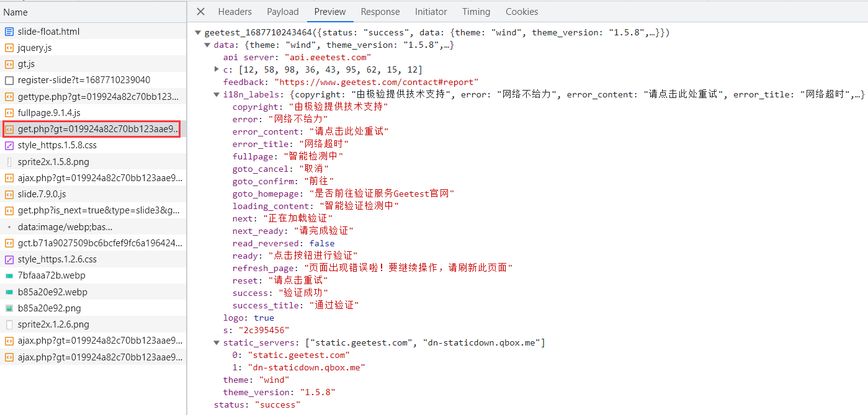Click the style_https.1.5.8.css stylesheet icon
Screen dimensions: 868x415
(9, 145)
